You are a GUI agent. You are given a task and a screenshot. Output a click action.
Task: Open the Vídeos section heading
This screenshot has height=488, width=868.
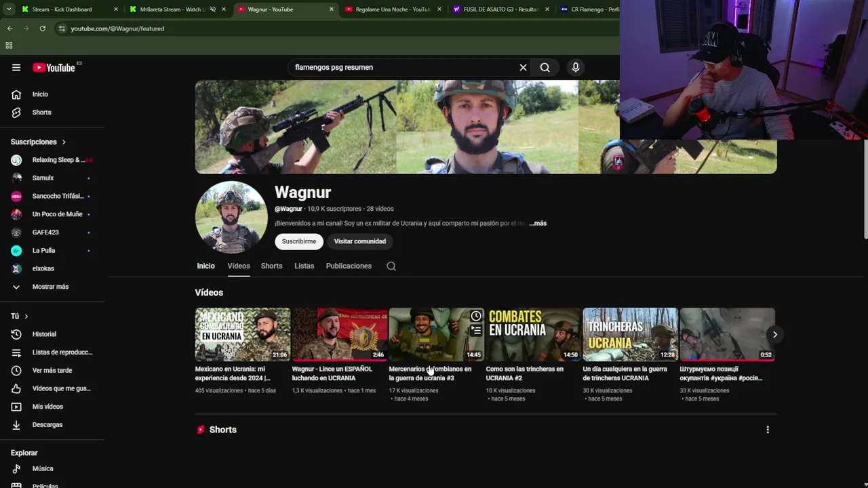[209, 293]
